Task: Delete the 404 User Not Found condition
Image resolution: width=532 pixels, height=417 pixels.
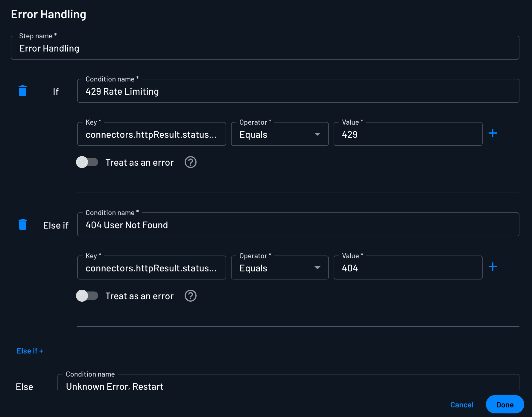Action: [23, 225]
